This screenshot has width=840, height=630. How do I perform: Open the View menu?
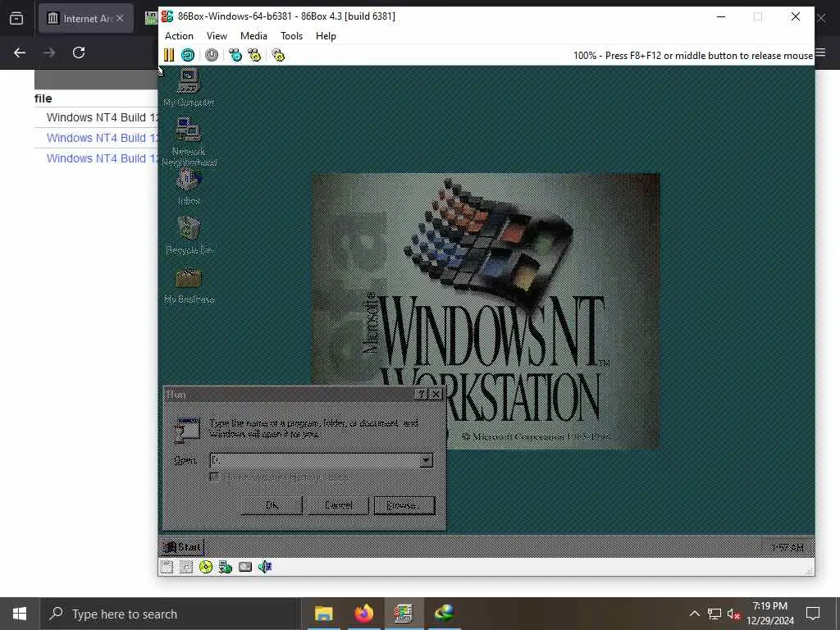tap(217, 36)
